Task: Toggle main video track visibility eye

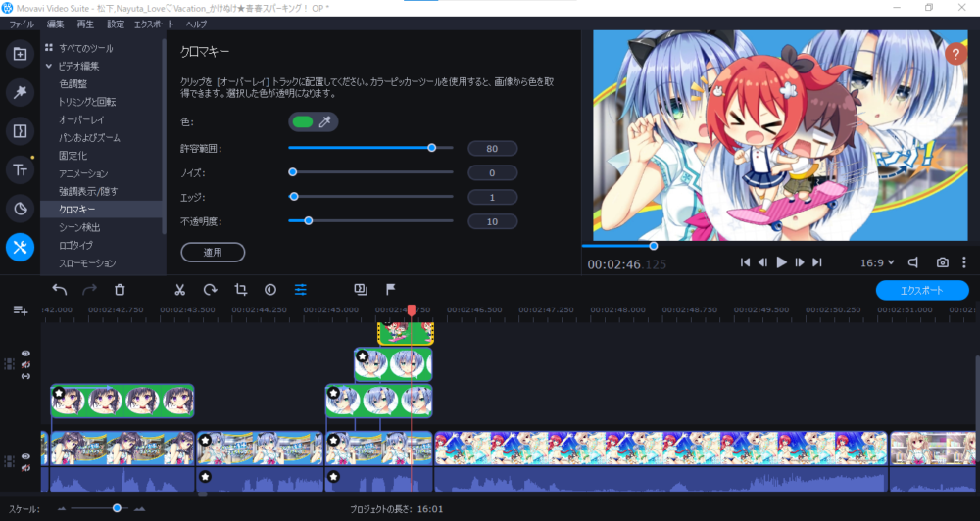Action: 25,456
